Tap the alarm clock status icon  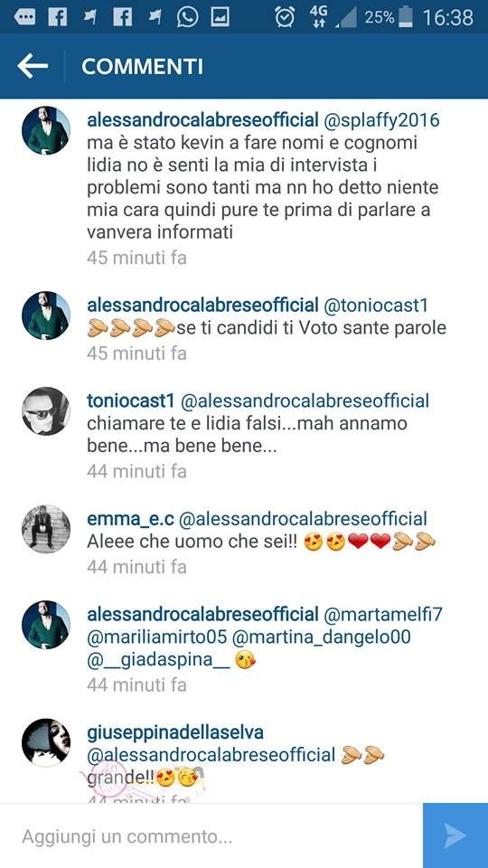285,17
